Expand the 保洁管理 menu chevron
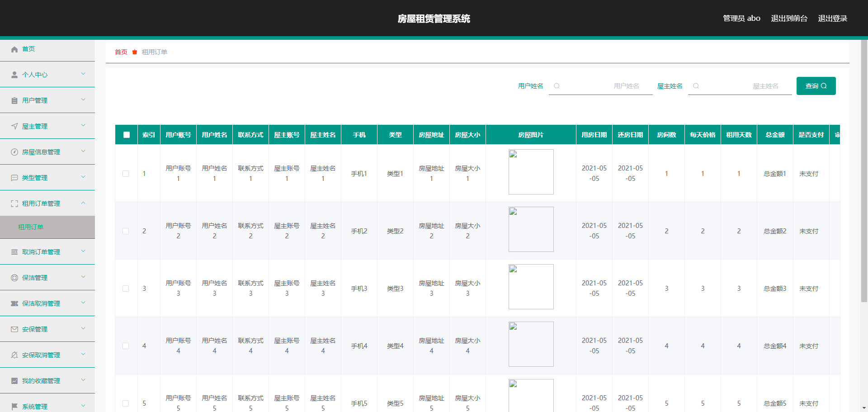Viewport: 868px width, 412px height. tap(83, 277)
